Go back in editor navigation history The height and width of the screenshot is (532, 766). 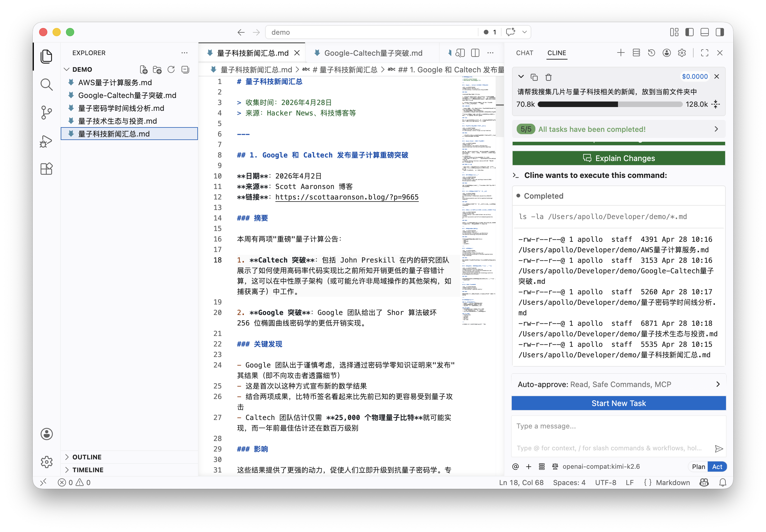pyautogui.click(x=241, y=32)
